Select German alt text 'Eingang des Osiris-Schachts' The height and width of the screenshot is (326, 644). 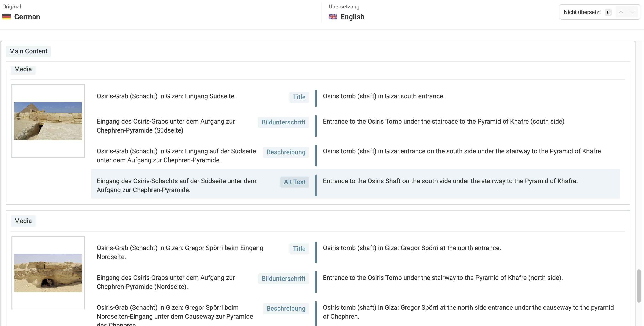[176, 185]
